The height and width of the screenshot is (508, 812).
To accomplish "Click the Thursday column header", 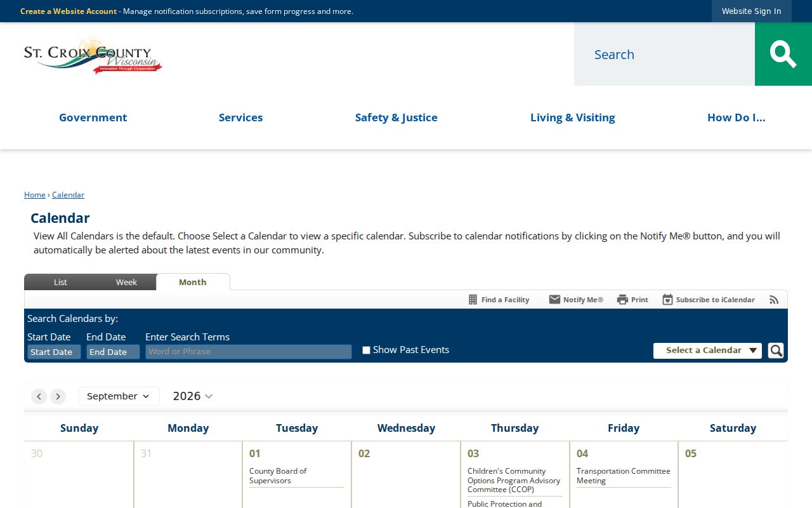I will click(515, 428).
